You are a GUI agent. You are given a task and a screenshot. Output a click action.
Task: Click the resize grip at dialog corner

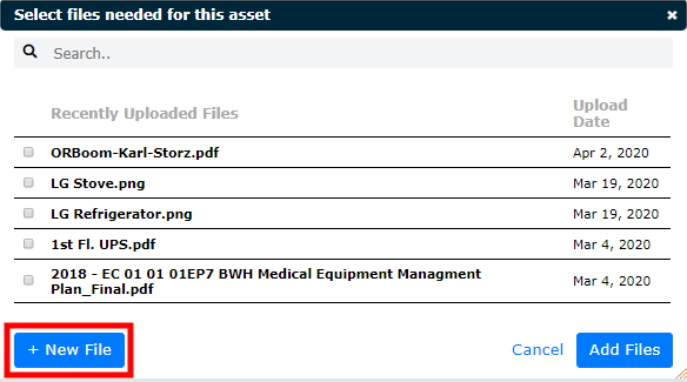681,373
